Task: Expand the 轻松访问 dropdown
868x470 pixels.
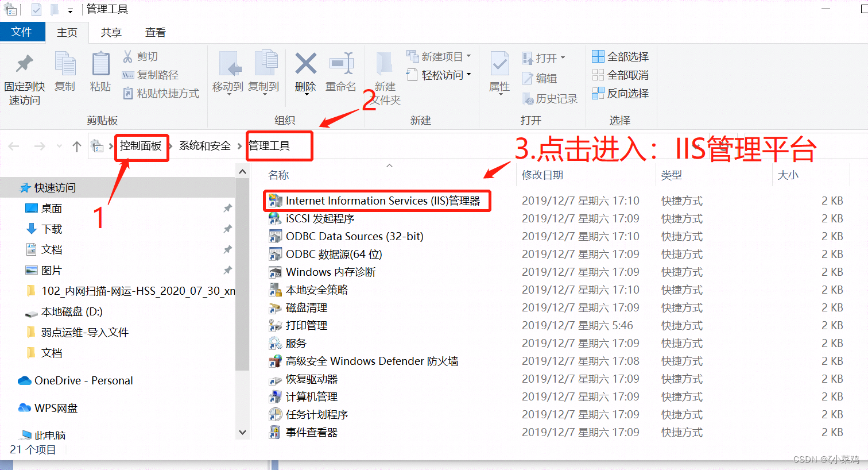Action: [x=469, y=75]
